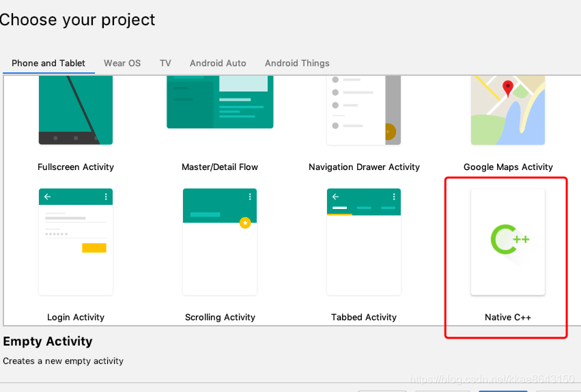Viewport: 581px width, 392px height.
Task: Select the Native C++ template thumbnail
Action: coord(508,242)
